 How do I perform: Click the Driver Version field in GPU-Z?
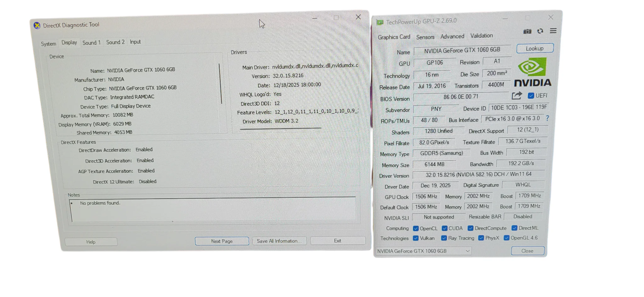tap(478, 174)
